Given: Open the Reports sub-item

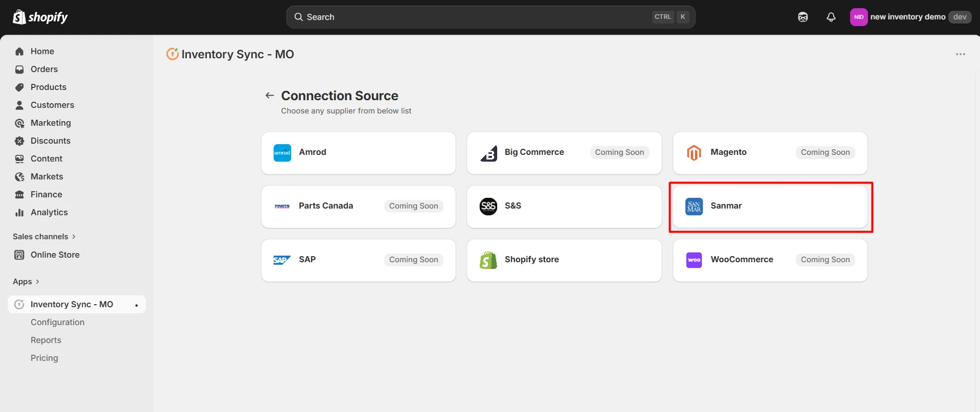Looking at the screenshot, I should click(46, 340).
